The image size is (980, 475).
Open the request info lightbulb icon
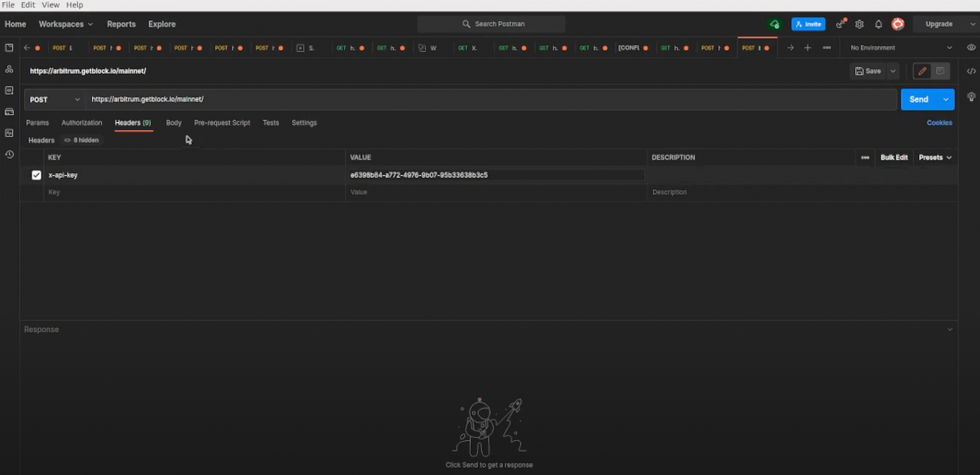[971, 97]
